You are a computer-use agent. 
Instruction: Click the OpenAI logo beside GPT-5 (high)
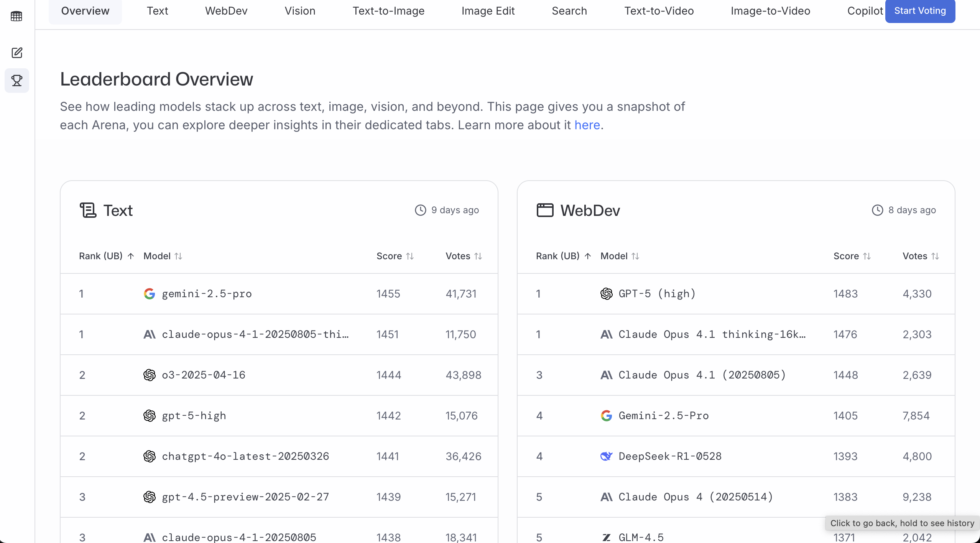point(606,294)
